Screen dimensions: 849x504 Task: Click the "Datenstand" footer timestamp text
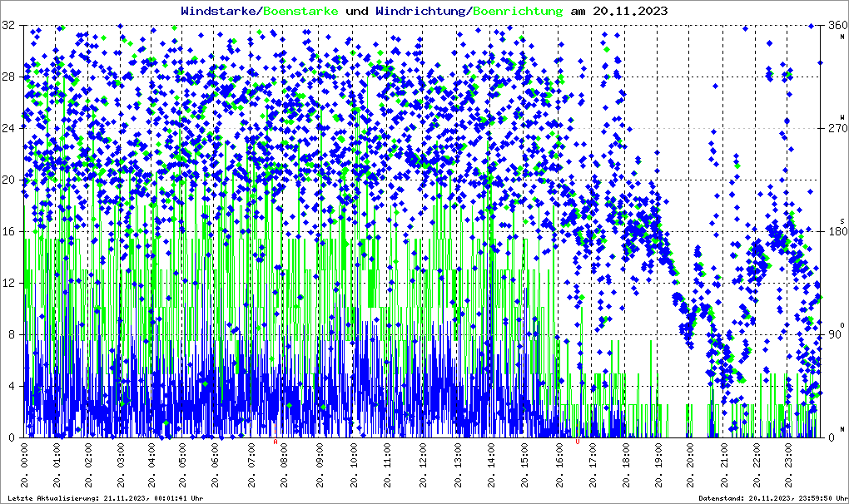772,498
